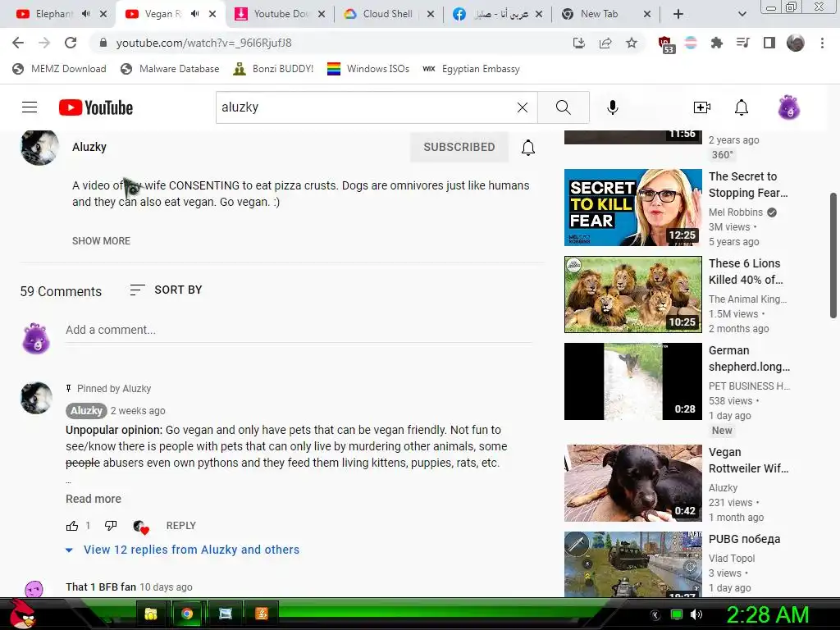
Task: Click the Subscribed button
Action: (459, 148)
